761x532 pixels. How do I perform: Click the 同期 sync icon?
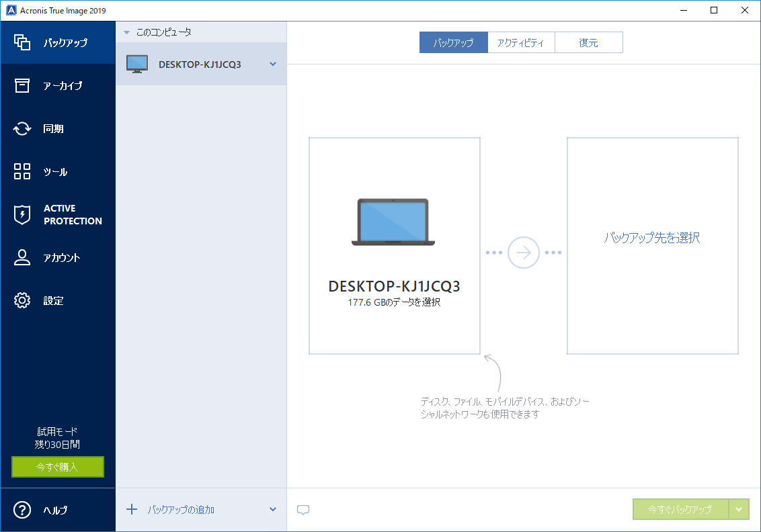(x=22, y=128)
